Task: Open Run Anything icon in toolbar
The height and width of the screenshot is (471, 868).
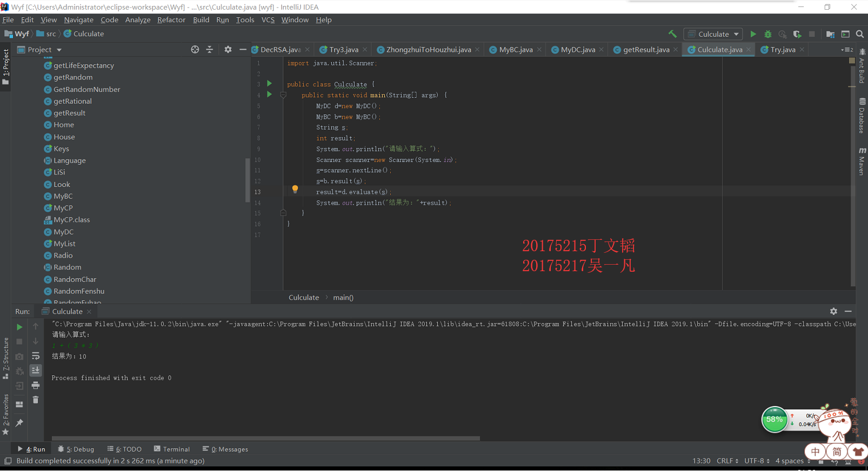Action: (x=845, y=34)
